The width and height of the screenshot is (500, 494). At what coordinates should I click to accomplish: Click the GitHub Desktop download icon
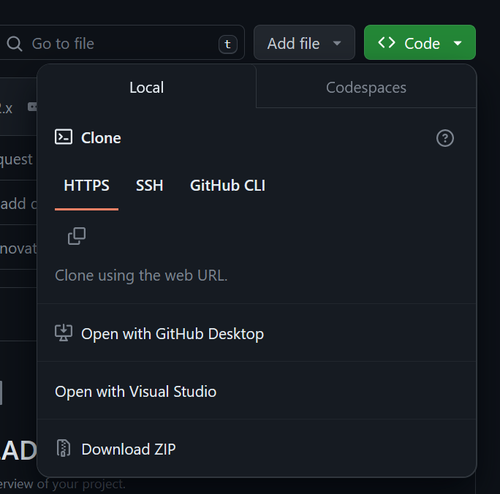(63, 333)
